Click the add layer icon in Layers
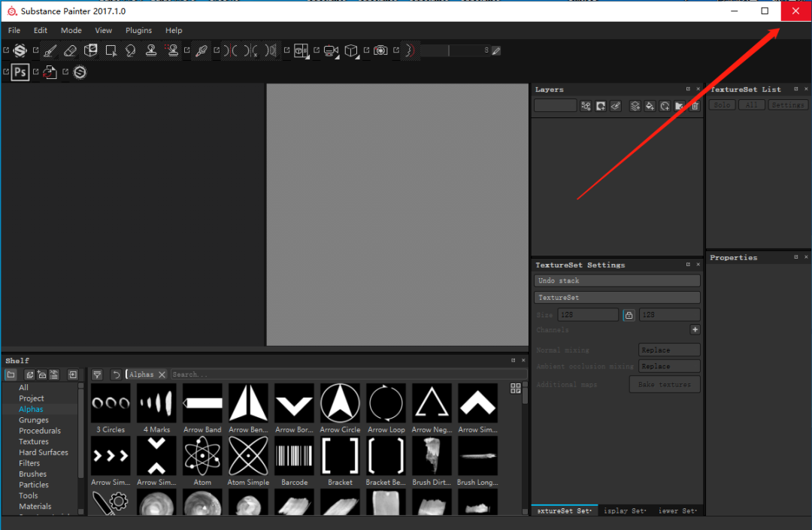Image resolution: width=812 pixels, height=530 pixels. [635, 106]
